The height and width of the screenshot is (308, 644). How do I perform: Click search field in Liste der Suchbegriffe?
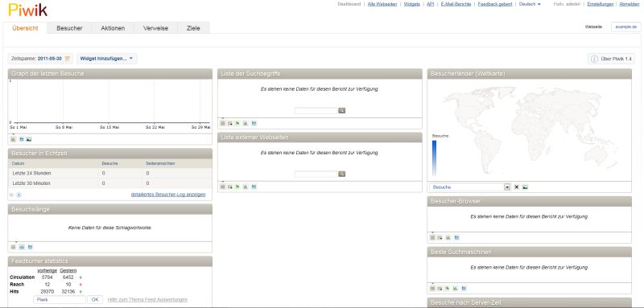(x=316, y=111)
